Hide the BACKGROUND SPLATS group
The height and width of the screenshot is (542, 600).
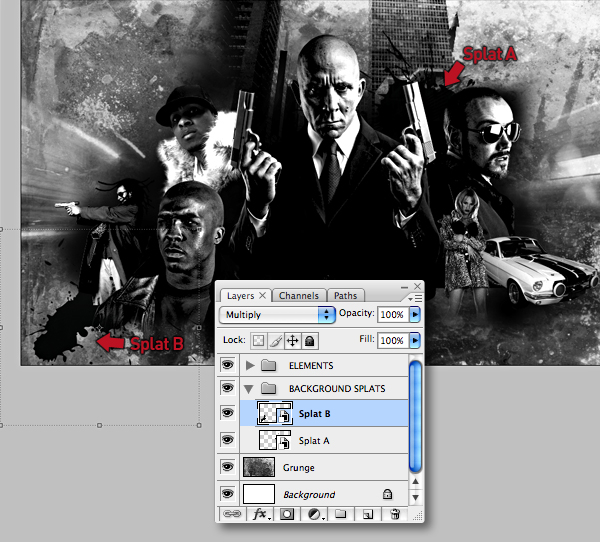228,388
